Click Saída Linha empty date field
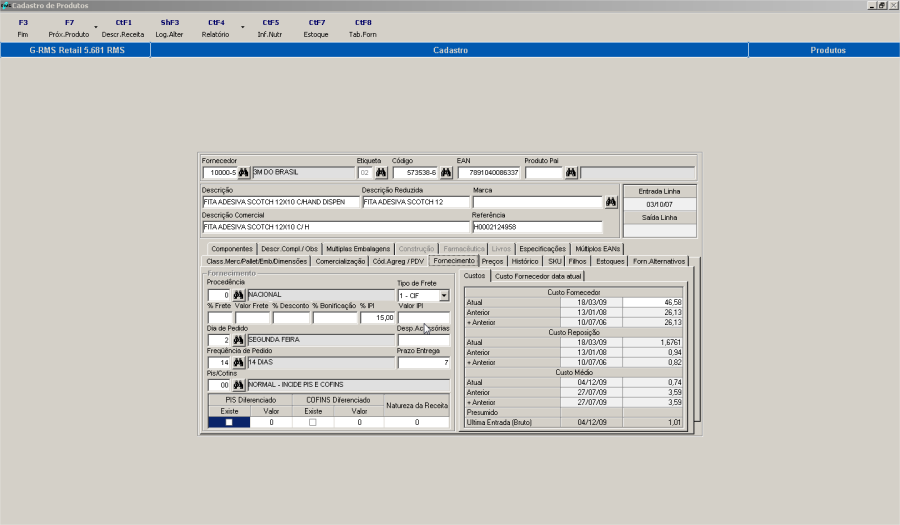900x525 pixels. tap(660, 231)
